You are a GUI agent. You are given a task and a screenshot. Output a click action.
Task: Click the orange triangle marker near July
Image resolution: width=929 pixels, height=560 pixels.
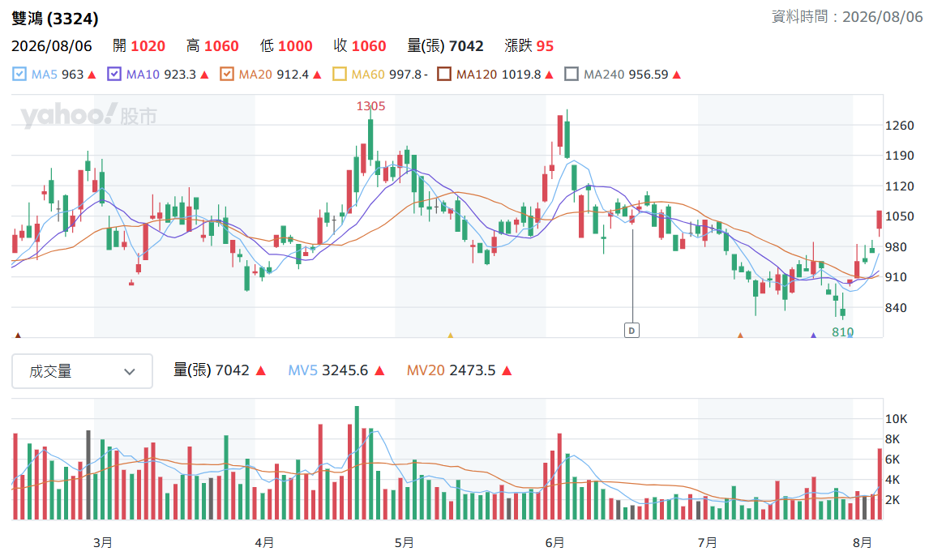(740, 336)
